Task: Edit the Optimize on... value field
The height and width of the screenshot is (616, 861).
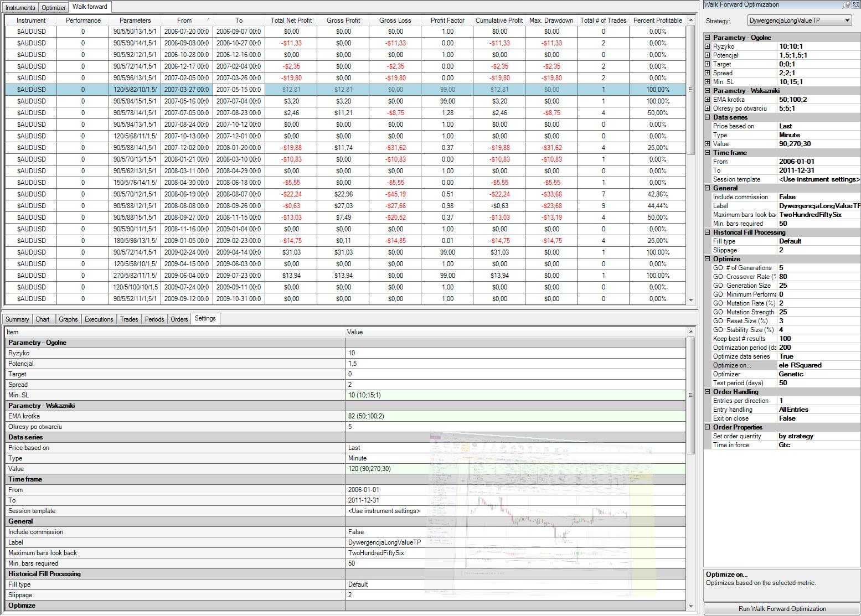Action: point(819,365)
